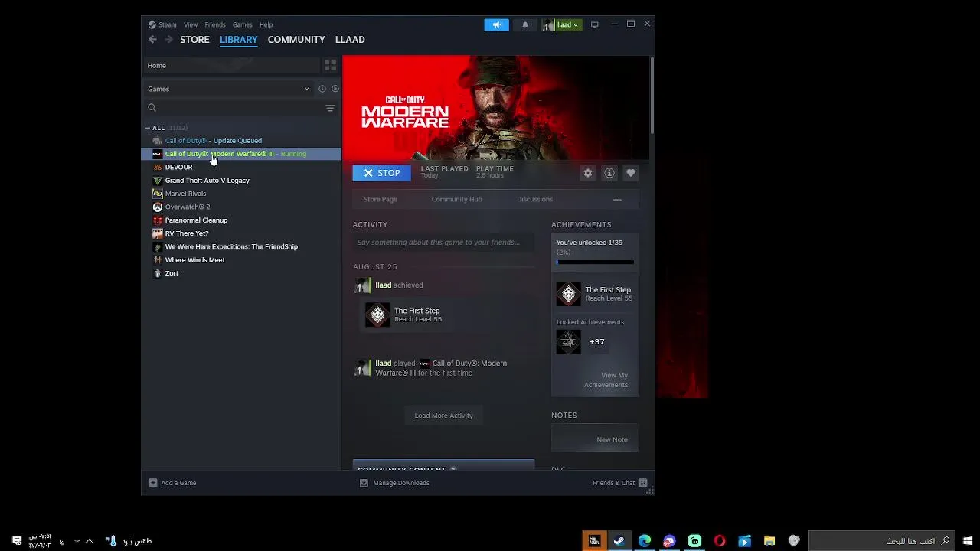Open the Discussions link

pos(534,200)
